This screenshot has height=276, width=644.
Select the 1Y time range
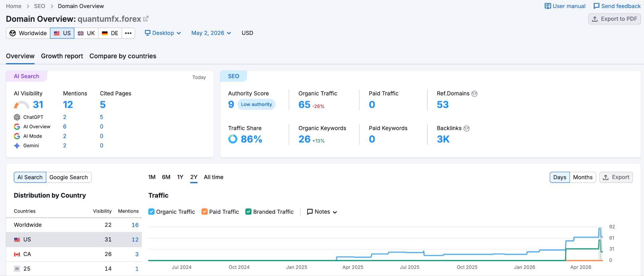[180, 177]
